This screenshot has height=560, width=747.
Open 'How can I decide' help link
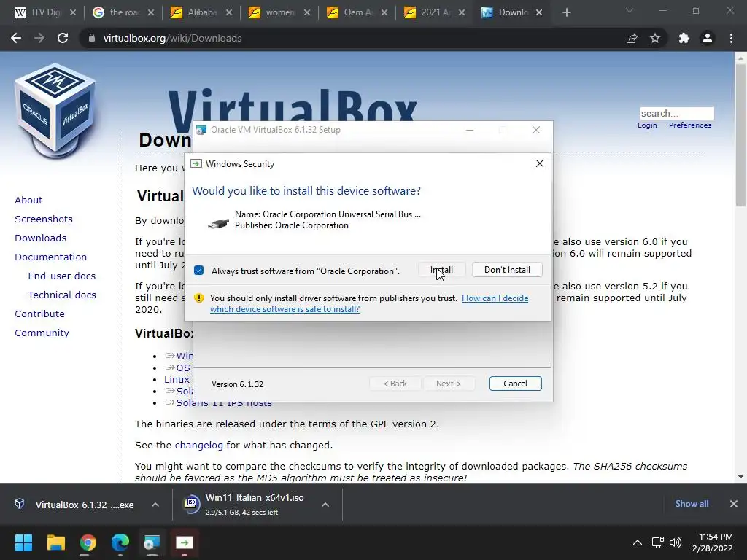pyautogui.click(x=495, y=298)
